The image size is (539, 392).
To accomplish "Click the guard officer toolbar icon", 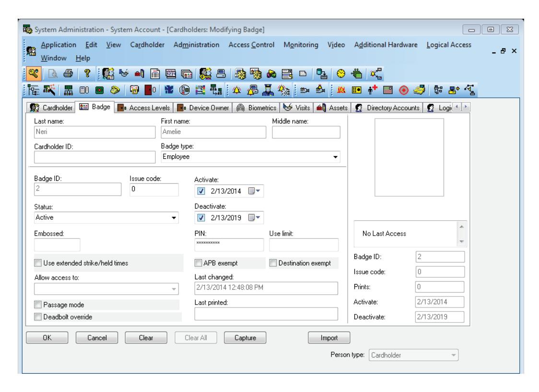I will (268, 90).
